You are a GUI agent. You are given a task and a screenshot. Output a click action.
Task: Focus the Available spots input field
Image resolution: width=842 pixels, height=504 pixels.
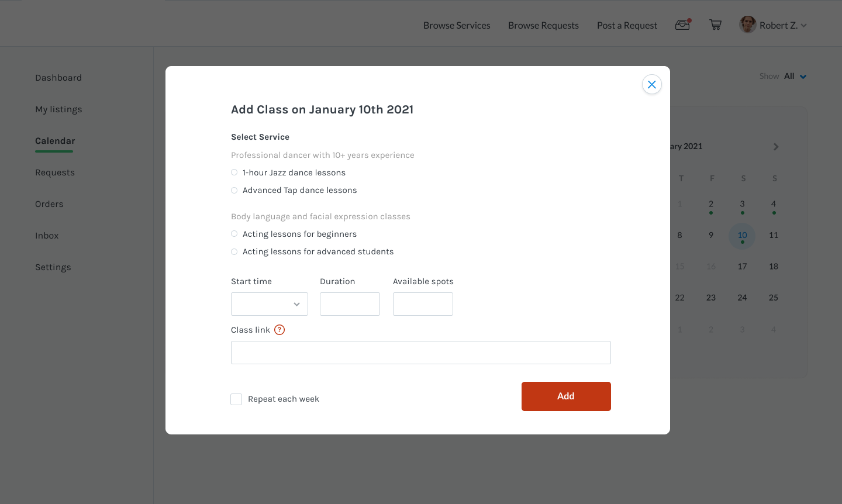pos(423,304)
